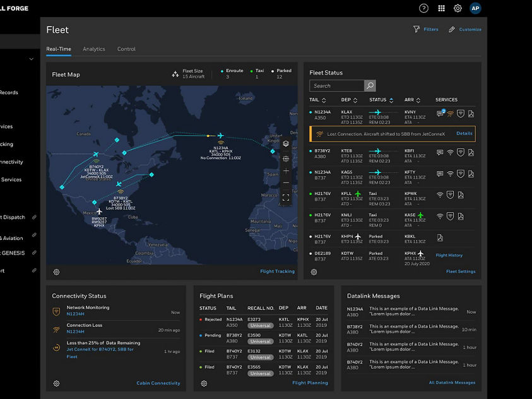Click the Customize link
Viewport: 532px width, 399px height.
[470, 30]
